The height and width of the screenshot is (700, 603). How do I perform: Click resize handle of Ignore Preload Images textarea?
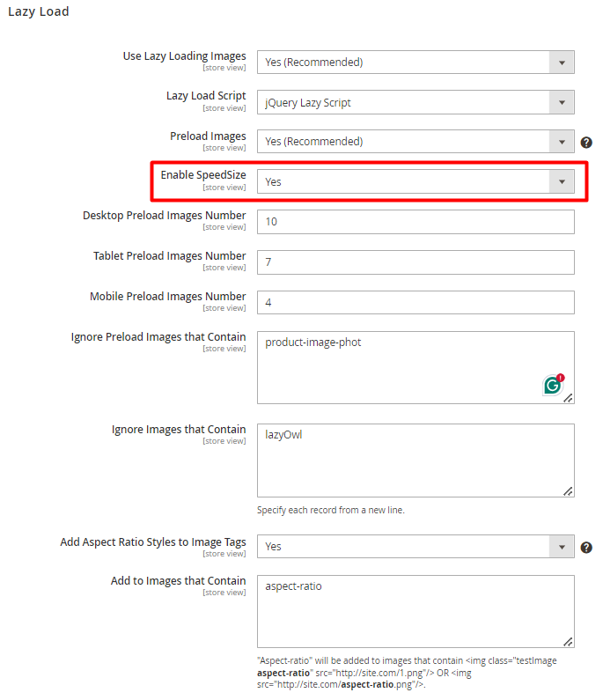(x=568, y=398)
